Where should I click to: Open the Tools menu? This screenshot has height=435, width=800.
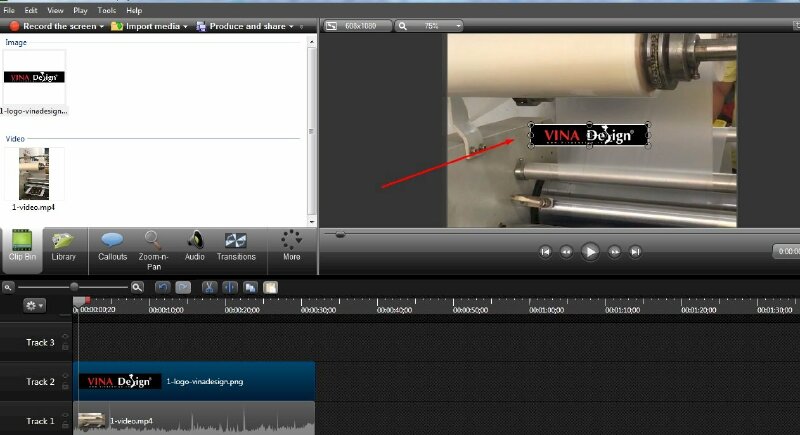[107, 10]
